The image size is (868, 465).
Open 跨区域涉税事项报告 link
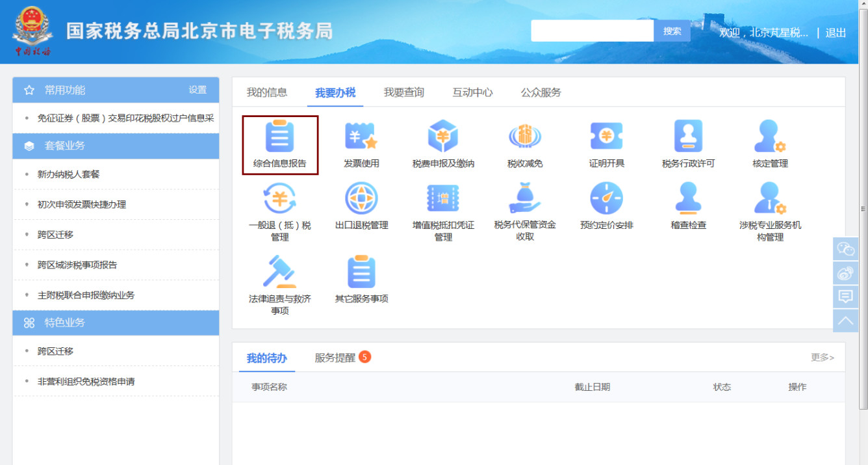(77, 265)
